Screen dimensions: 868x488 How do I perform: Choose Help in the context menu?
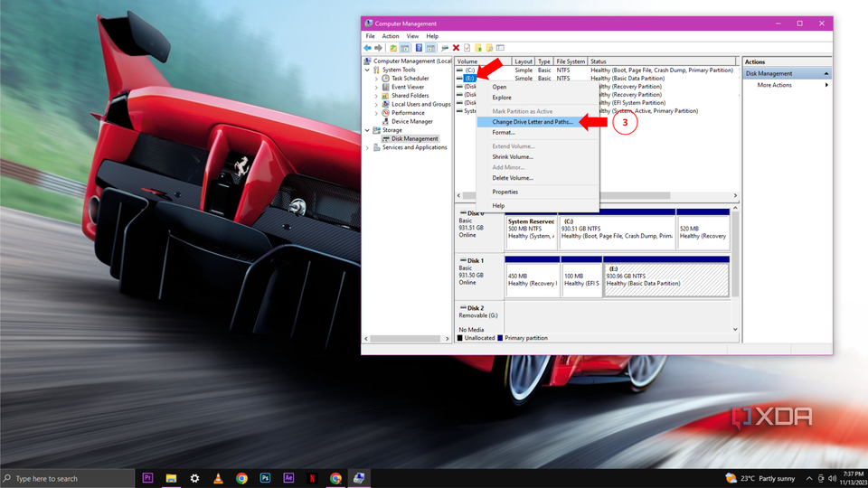click(537, 206)
